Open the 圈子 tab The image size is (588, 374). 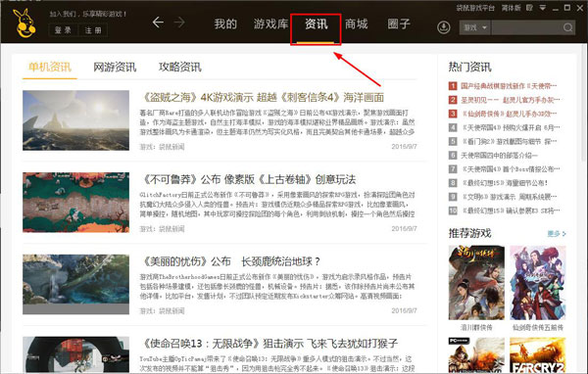(399, 23)
